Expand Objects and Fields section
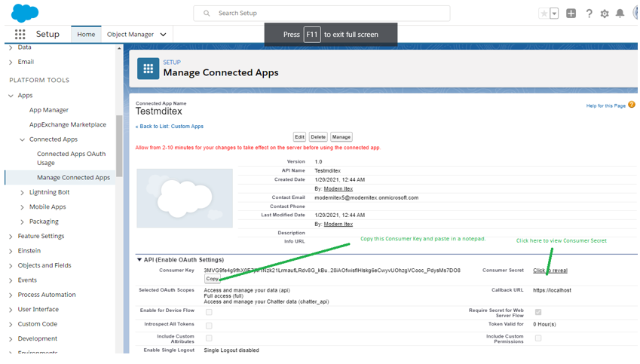Image resolution: width=640 pixels, height=364 pixels. 11,266
